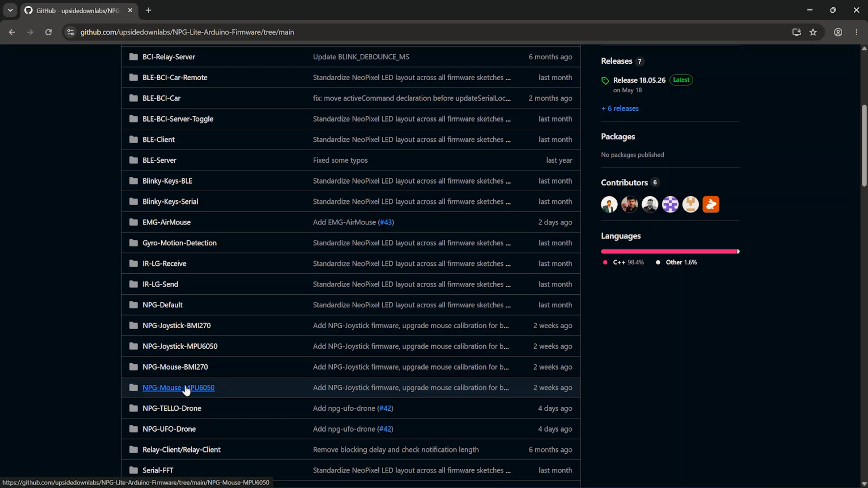Click the page vertical scrollbar thumb
Image resolution: width=868 pixels, height=488 pixels.
click(864, 145)
